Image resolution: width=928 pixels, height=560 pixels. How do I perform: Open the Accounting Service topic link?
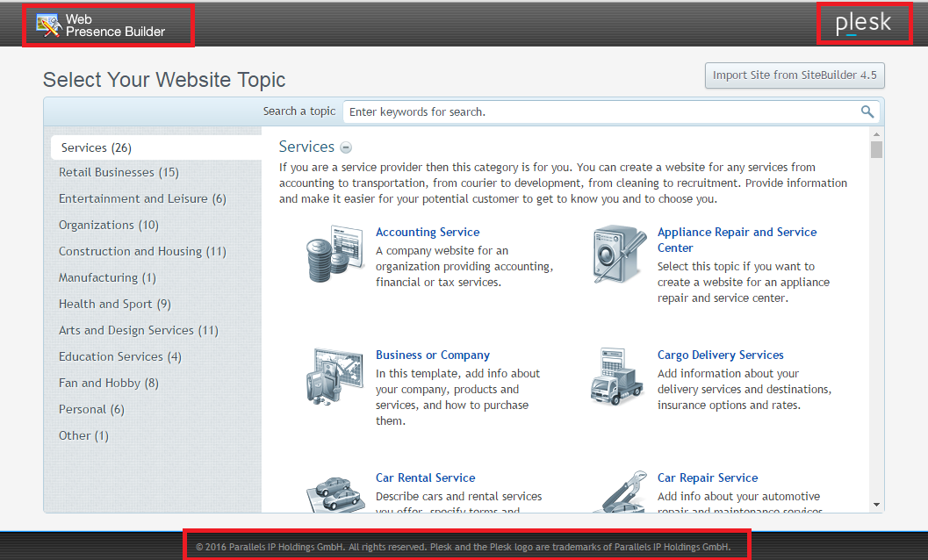[x=428, y=233]
